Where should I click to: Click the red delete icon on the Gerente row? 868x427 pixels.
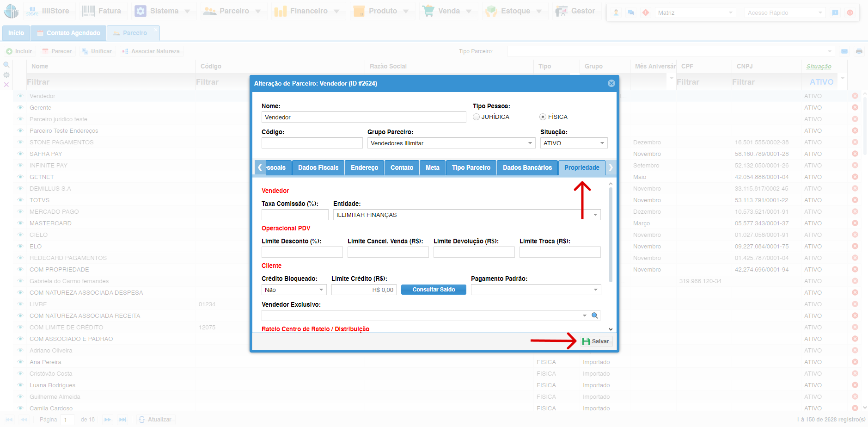855,107
